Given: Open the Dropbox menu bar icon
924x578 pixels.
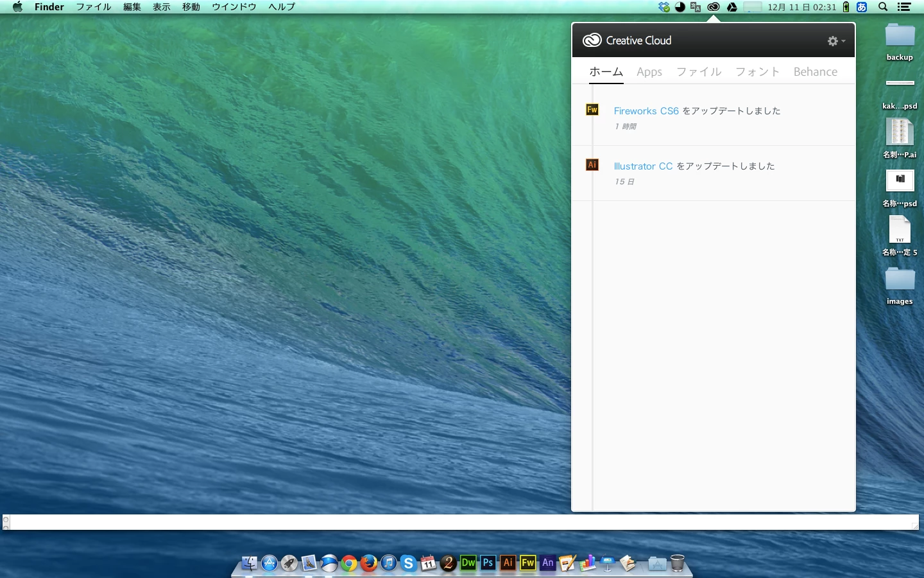Looking at the screenshot, I should (x=664, y=7).
